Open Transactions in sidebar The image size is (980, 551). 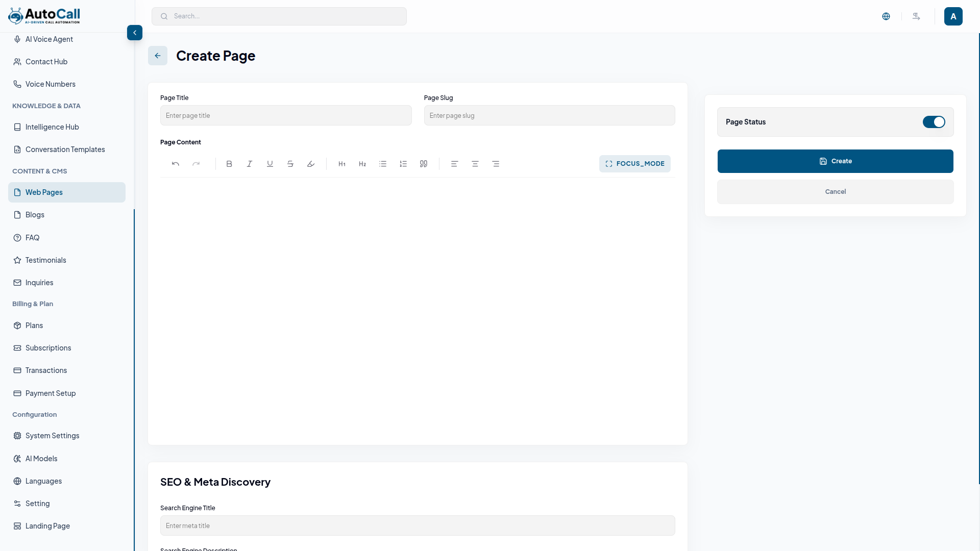[x=67, y=370]
